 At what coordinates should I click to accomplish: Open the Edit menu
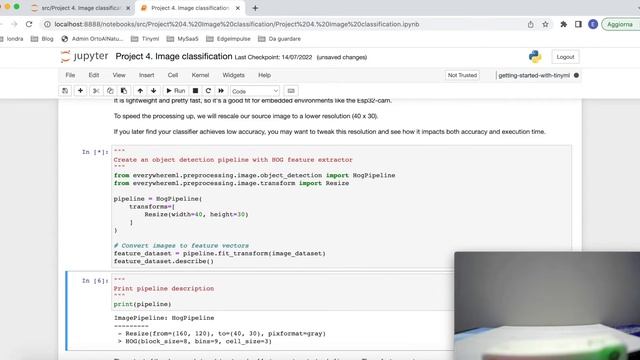coord(94,75)
